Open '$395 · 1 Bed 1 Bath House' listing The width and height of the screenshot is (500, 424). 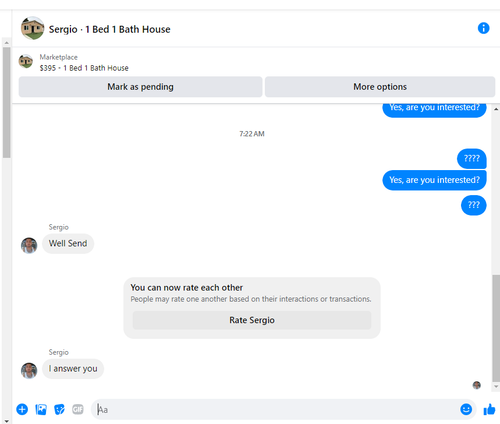tap(84, 68)
